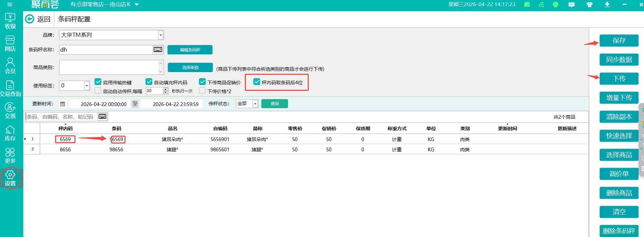Open the 收银 cashier sidebar icon
The width and height of the screenshot is (644, 237).
(x=10, y=21)
